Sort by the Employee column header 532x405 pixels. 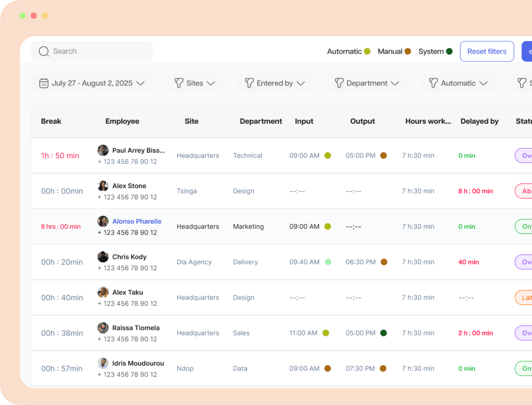coord(122,121)
